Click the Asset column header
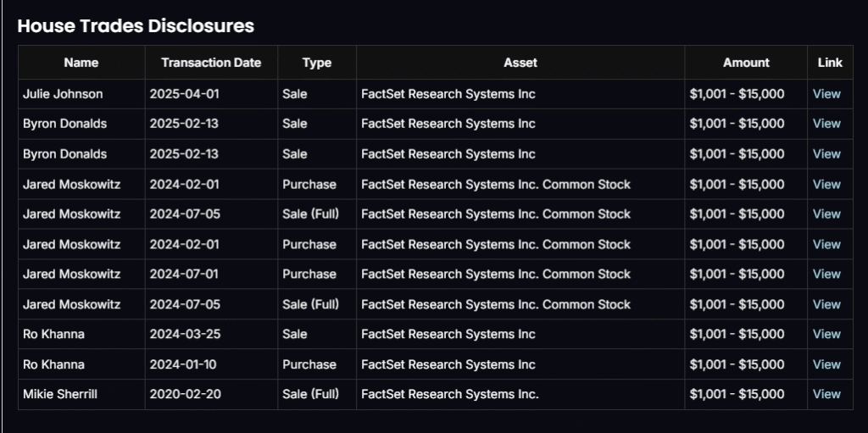Viewport: 868px width, 433px height. (x=520, y=63)
